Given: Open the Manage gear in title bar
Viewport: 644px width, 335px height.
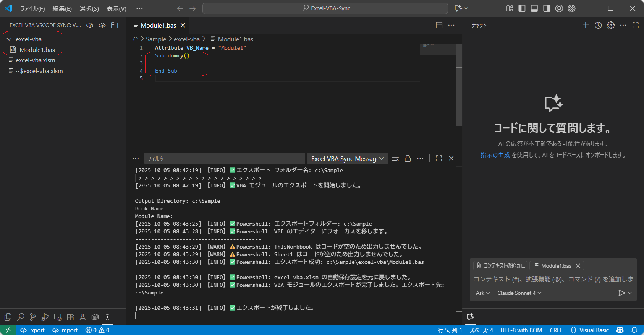Looking at the screenshot, I should (x=571, y=8).
